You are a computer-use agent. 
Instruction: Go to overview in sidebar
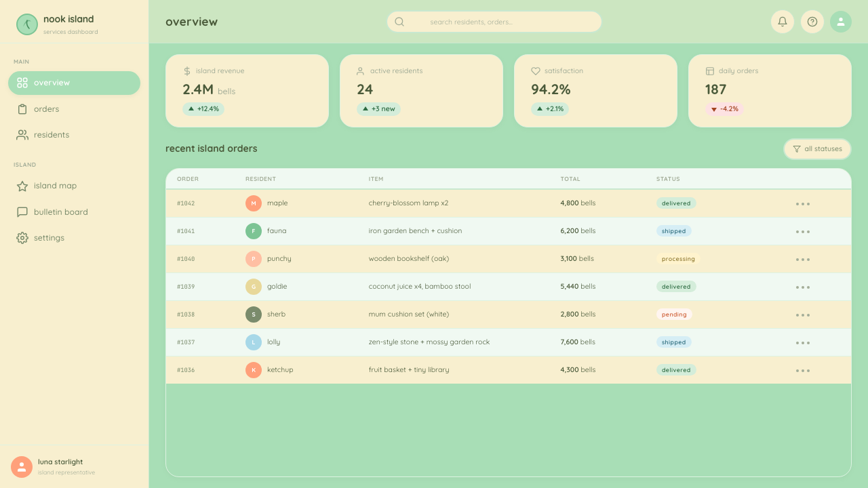[x=75, y=83]
